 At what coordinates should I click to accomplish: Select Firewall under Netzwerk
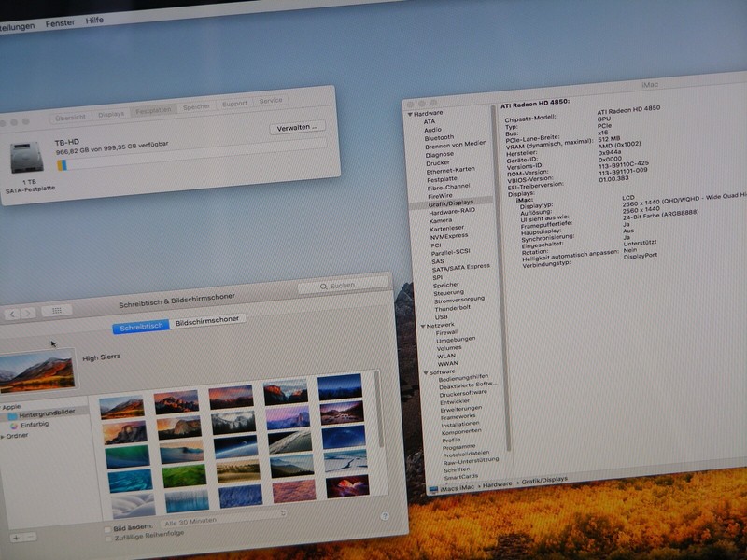(x=447, y=333)
